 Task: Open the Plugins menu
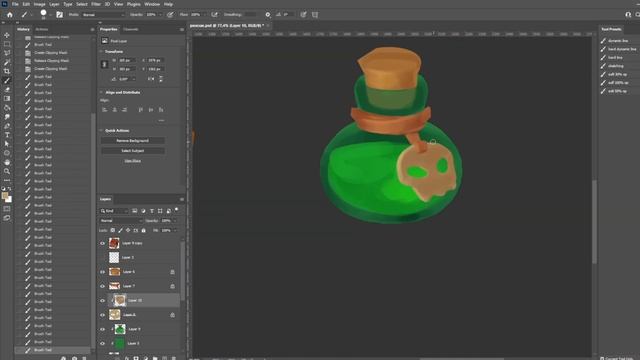point(133,4)
